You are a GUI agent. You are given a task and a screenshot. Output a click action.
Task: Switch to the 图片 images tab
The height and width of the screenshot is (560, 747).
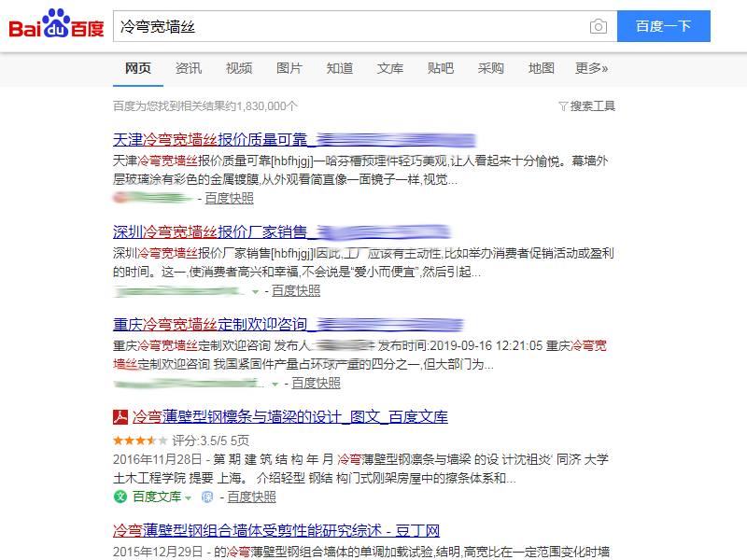point(289,68)
